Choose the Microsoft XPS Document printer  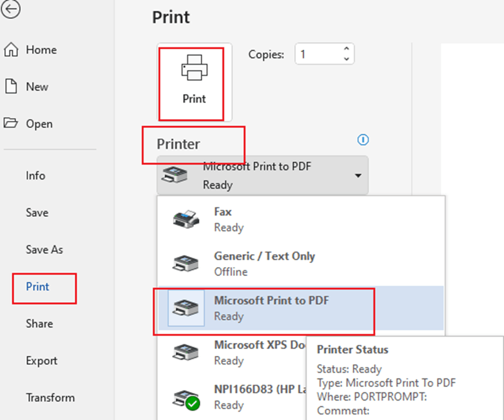coord(232,352)
